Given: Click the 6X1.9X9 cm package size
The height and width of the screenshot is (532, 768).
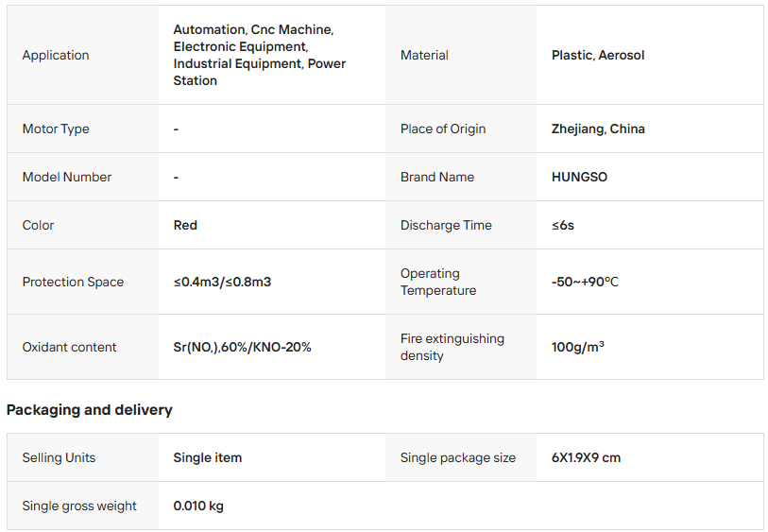Looking at the screenshot, I should (x=586, y=457).
